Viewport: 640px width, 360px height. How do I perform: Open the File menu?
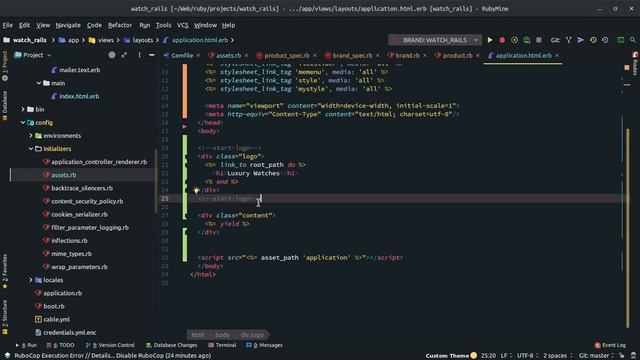(7, 25)
